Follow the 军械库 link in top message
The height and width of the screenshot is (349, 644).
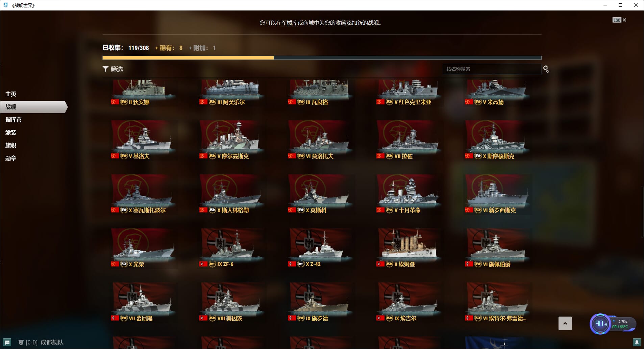point(290,23)
